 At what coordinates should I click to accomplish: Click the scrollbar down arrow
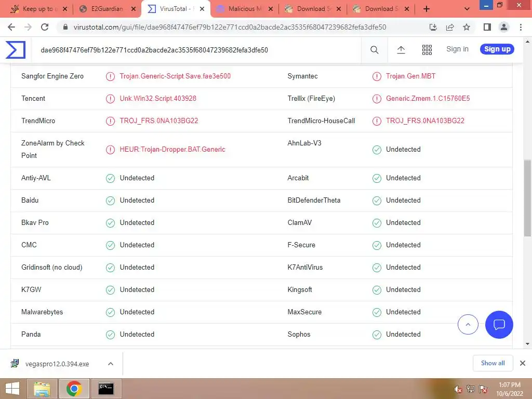click(527, 344)
